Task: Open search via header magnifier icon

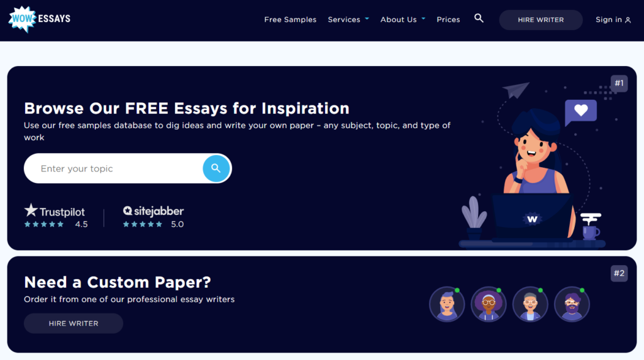Action: click(x=479, y=19)
